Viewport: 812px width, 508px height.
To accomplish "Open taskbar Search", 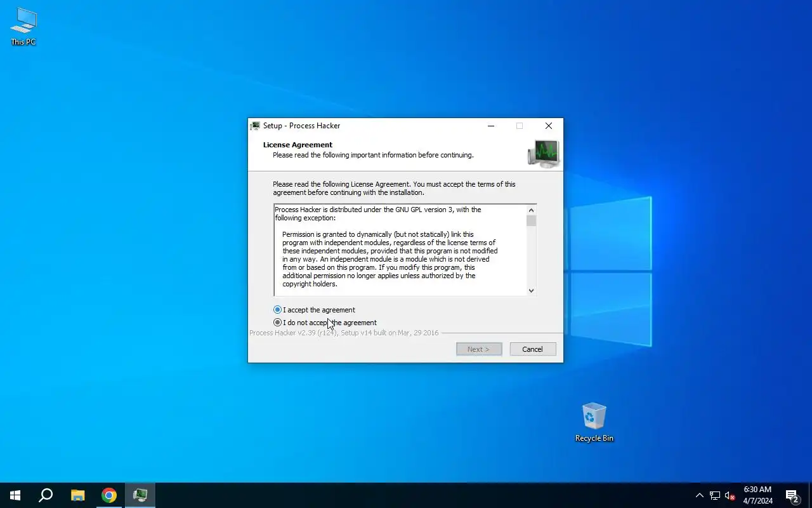I will [x=46, y=495].
